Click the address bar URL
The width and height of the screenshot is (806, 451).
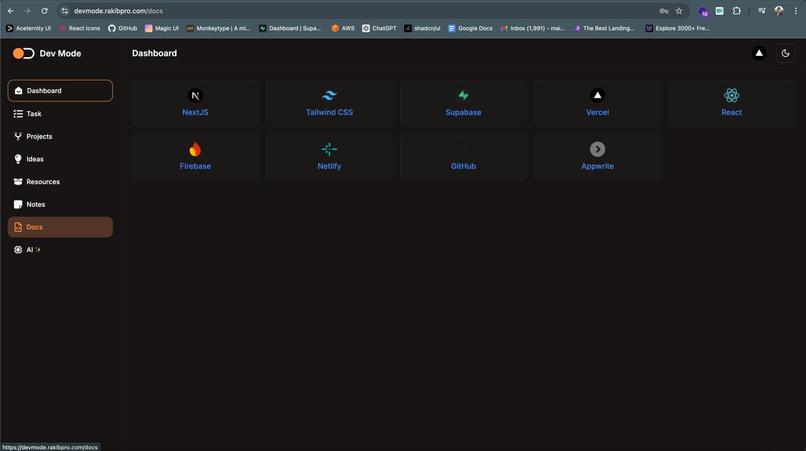click(x=118, y=11)
